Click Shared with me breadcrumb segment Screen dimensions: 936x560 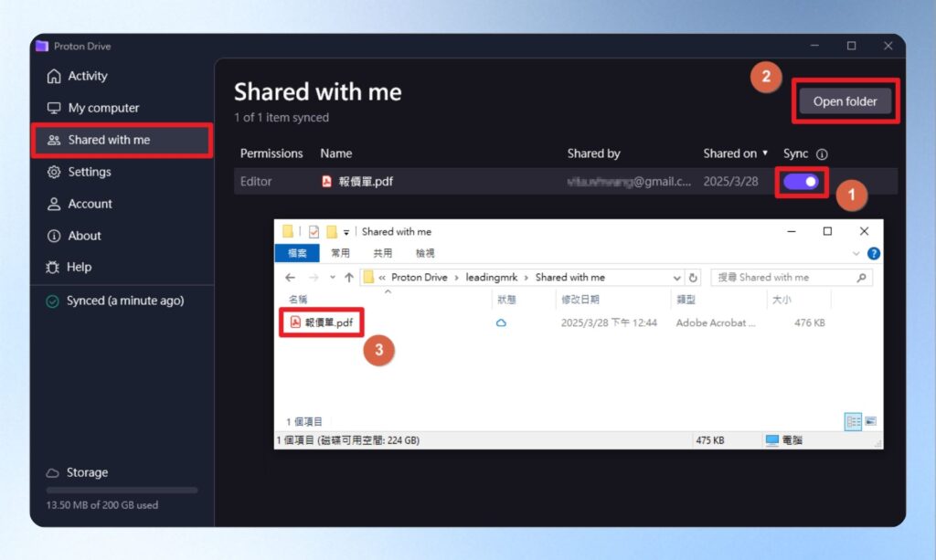click(570, 278)
